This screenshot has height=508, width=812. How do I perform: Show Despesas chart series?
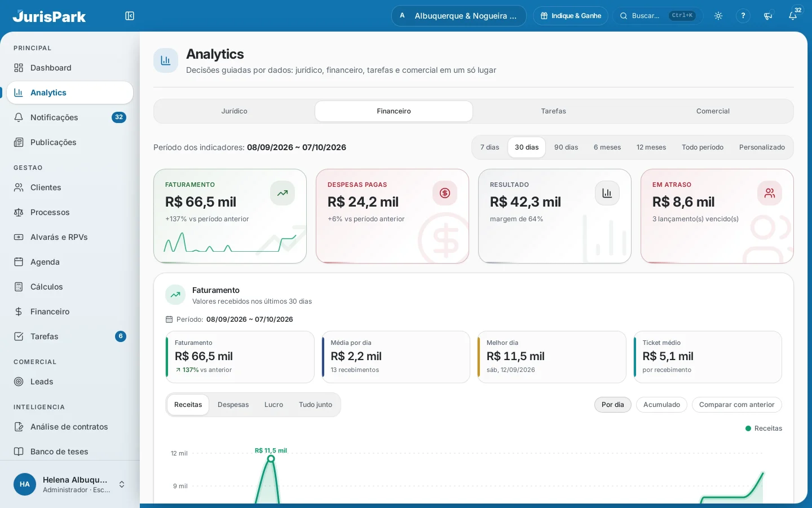coord(233,405)
